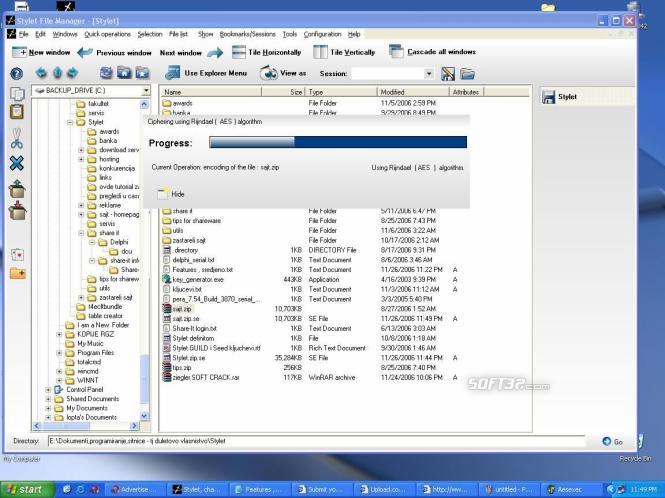665x498 pixels.
Task: Click the ciphering Progress bar
Action: [338, 142]
